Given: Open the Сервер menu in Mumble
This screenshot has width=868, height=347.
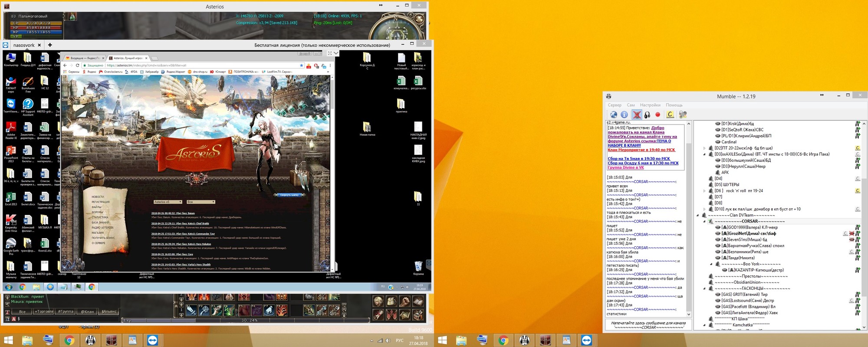Looking at the screenshot, I should pos(615,105).
